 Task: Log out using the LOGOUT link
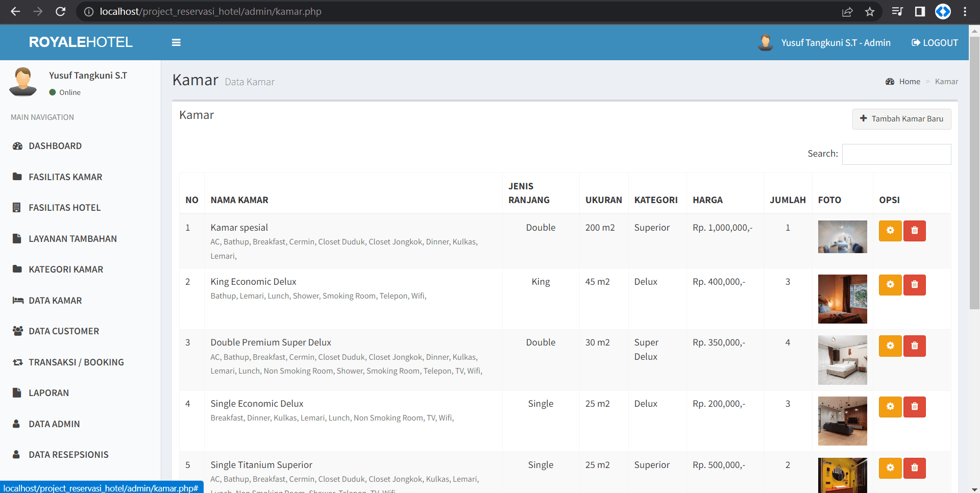click(935, 43)
